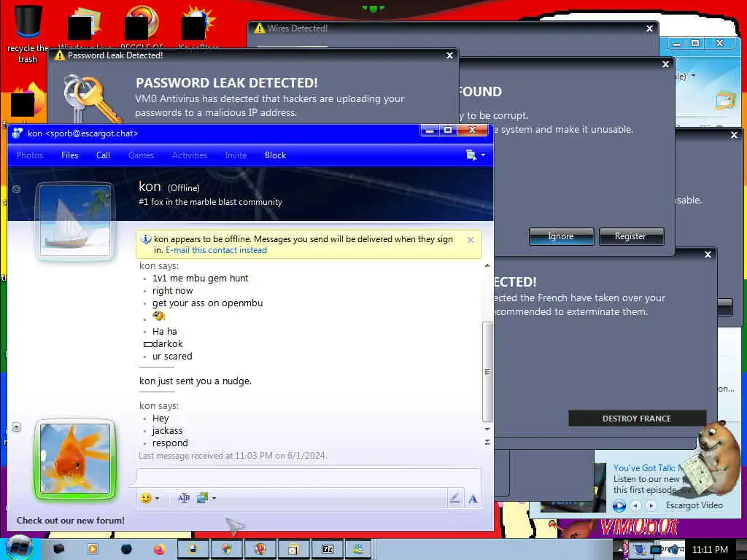
Task: Play the Escargot Video
Action: pos(619,505)
